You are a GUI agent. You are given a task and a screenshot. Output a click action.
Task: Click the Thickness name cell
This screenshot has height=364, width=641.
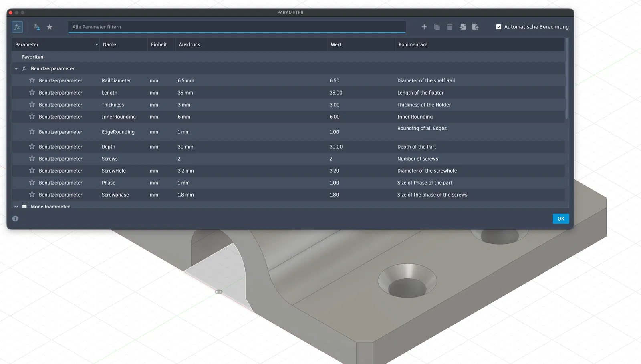[113, 105]
